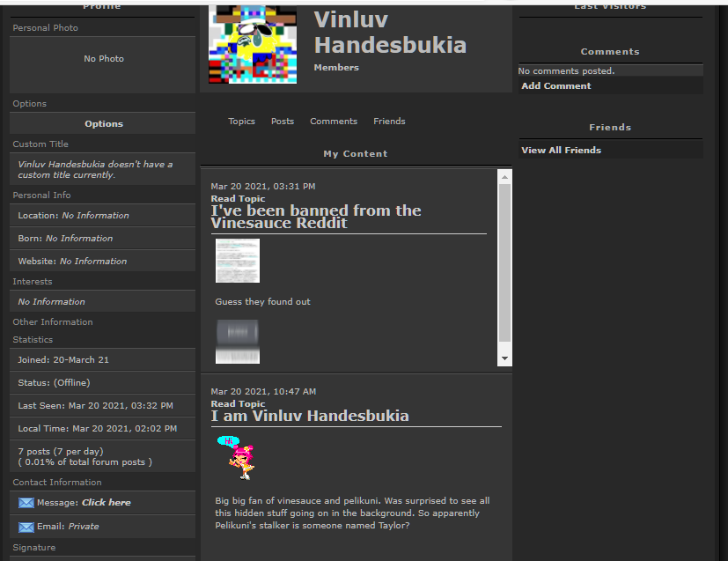Click the 'Signature' section label
The width and height of the screenshot is (728, 561).
coord(34,548)
